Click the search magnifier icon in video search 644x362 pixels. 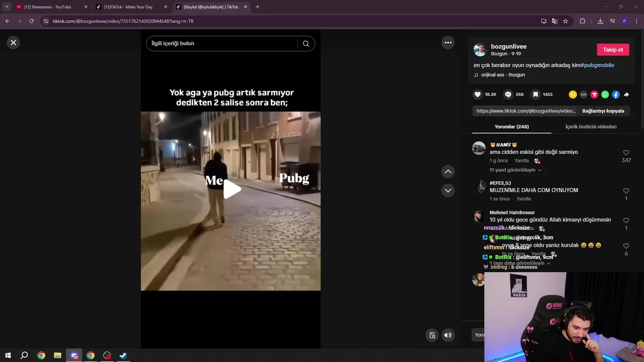tap(306, 44)
